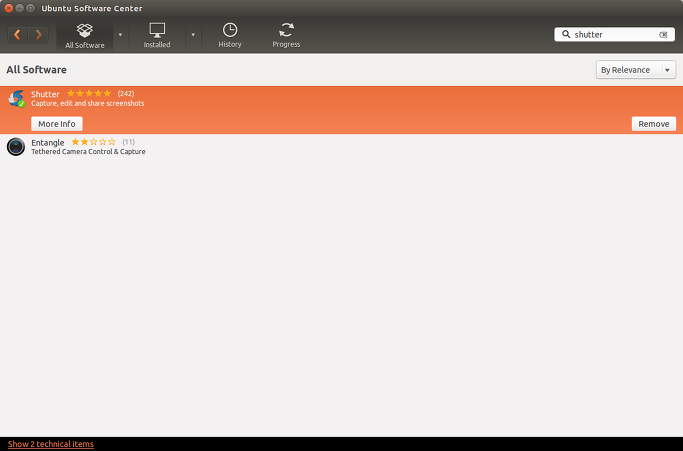This screenshot has height=451, width=683.
Task: Open the By Relevance sort dropdown
Action: coord(636,70)
